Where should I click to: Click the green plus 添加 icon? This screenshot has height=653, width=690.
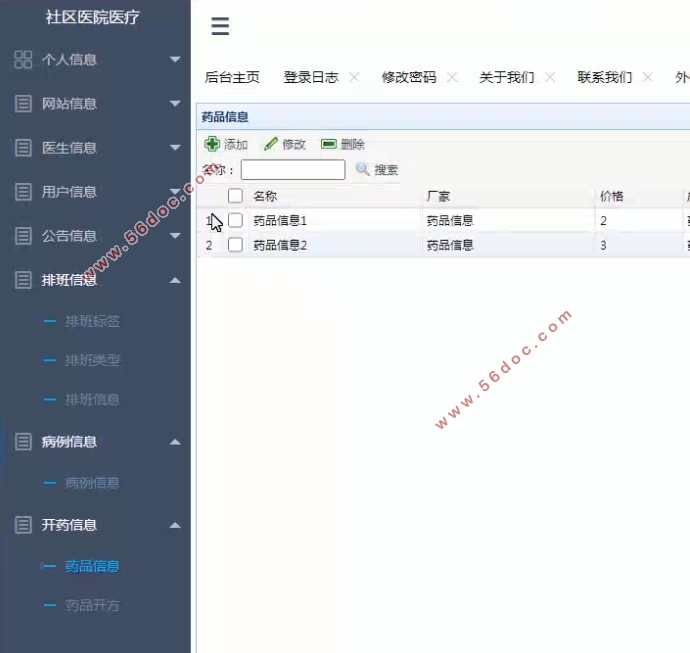coord(212,144)
